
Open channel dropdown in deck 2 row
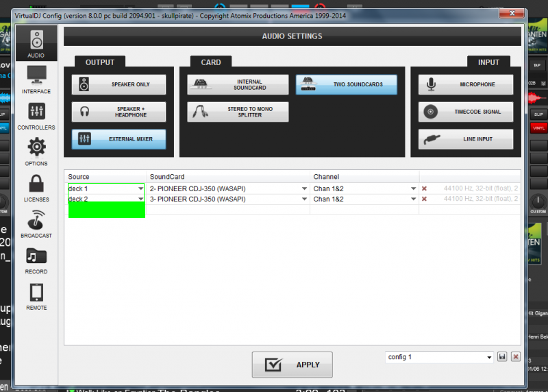pyautogui.click(x=413, y=199)
